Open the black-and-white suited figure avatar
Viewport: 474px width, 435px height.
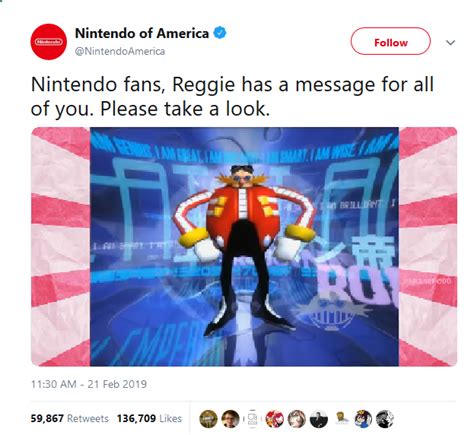(x=319, y=419)
